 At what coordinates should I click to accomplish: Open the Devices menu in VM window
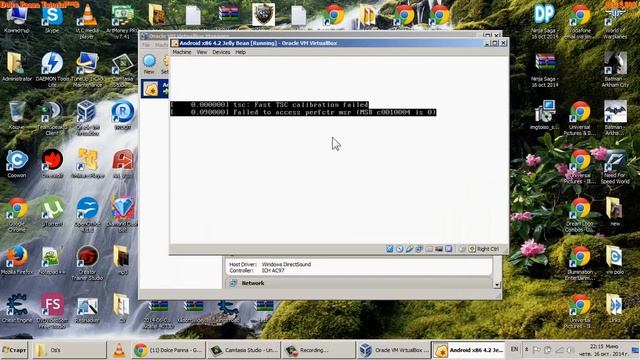(221, 52)
